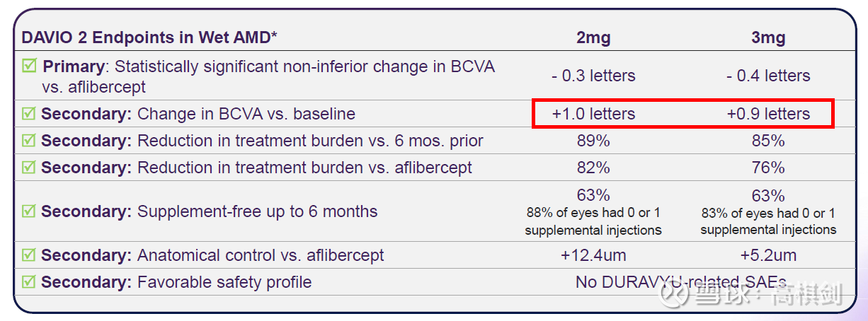
Task: Click the -0.4 letters value
Action: (x=768, y=76)
